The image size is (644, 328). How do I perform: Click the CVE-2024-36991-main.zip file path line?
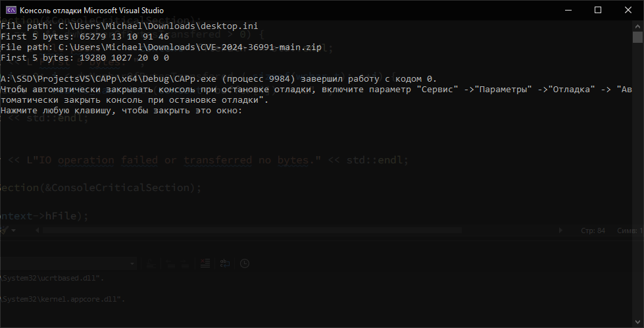point(161,47)
